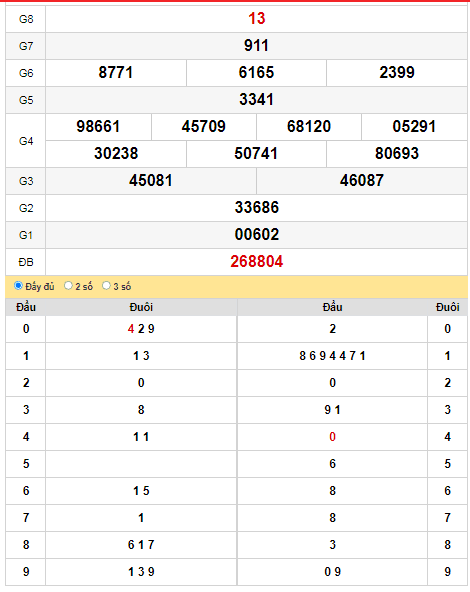Viewport: 470px width, 592px height.
Task: Click the tail digits '8 6 9 4 4 7 1'
Action: [332, 356]
